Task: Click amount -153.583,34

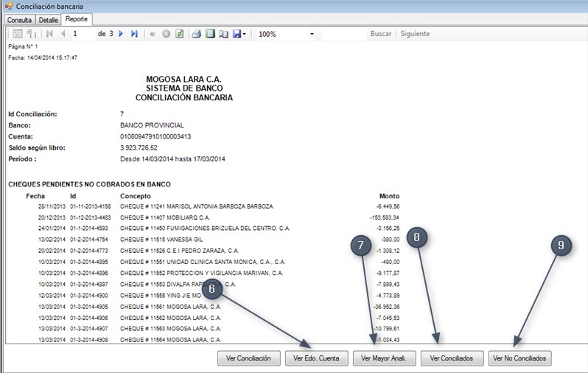Action: pyautogui.click(x=385, y=217)
